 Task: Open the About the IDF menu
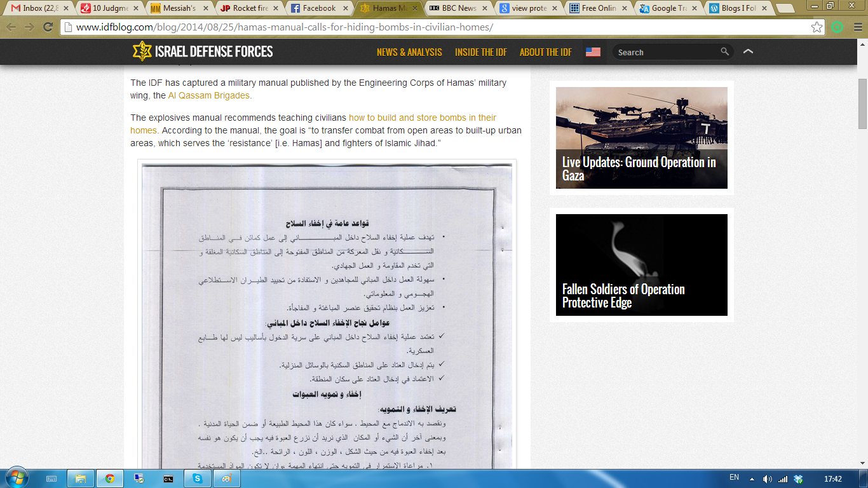[x=545, y=52]
